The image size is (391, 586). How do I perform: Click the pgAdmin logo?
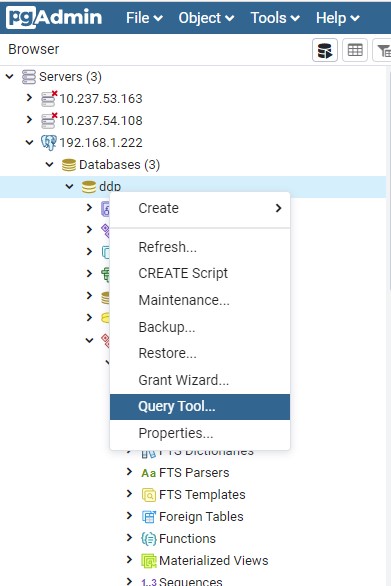tap(54, 18)
